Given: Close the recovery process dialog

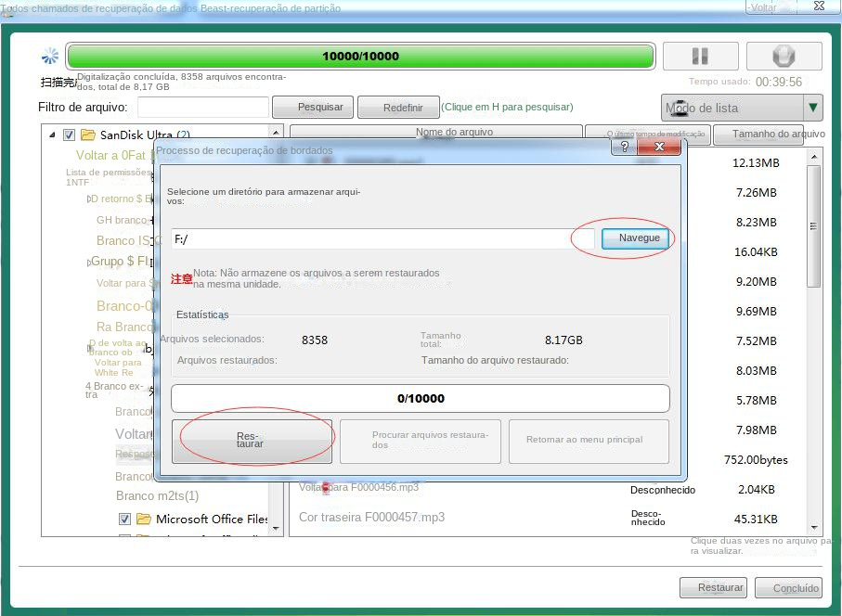Looking at the screenshot, I should coord(660,147).
